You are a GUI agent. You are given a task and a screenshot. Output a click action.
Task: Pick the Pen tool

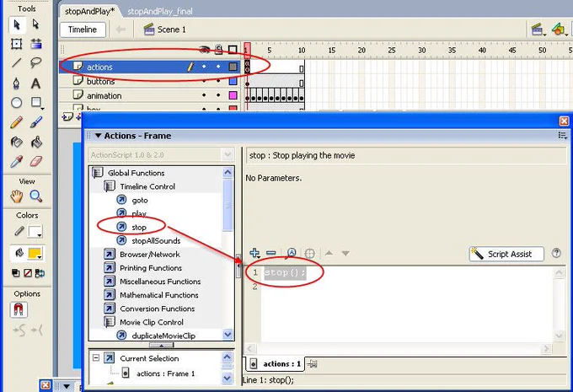click(x=17, y=83)
